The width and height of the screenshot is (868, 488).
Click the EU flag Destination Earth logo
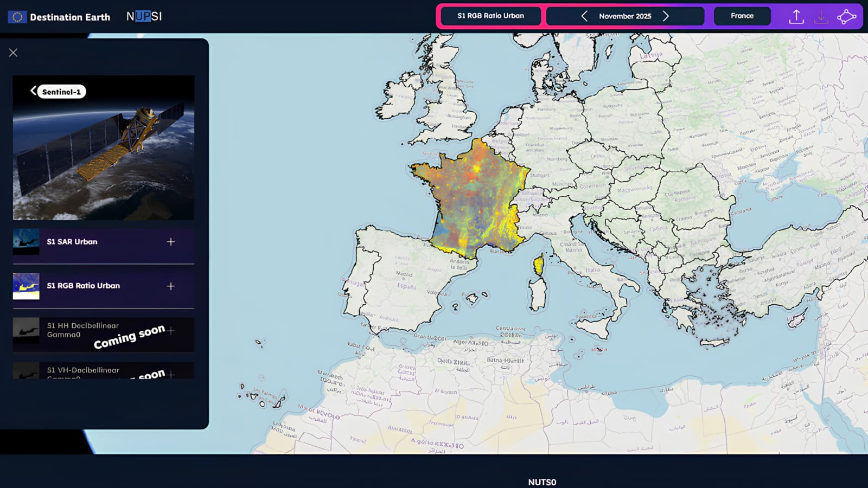(x=17, y=17)
